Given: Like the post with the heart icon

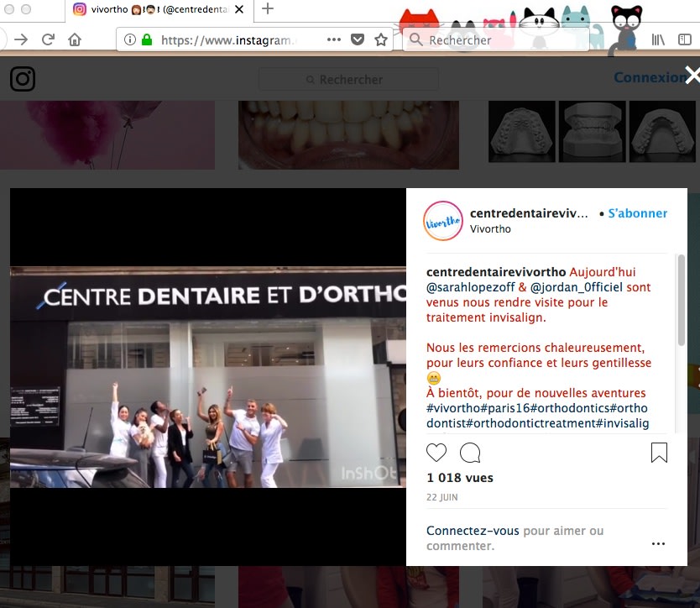Looking at the screenshot, I should [x=436, y=453].
